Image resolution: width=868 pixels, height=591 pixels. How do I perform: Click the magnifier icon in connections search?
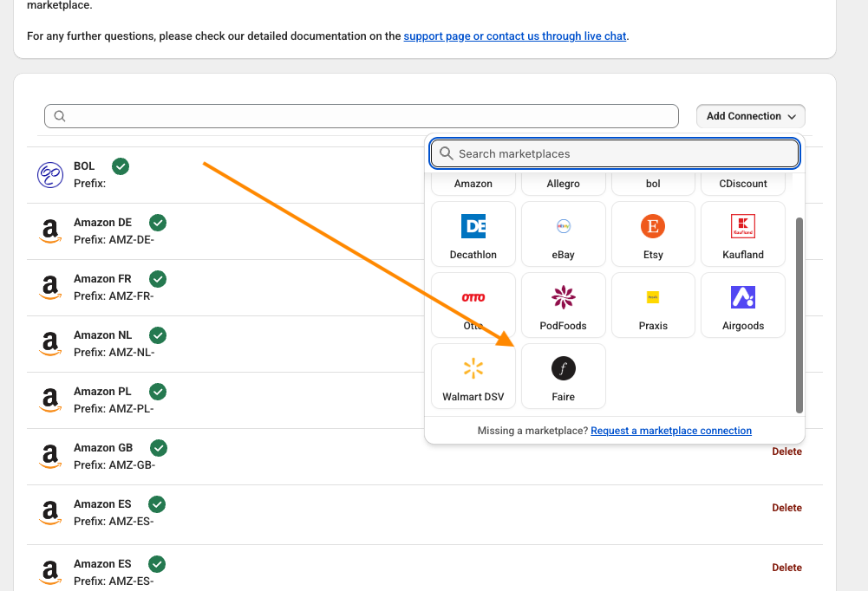click(x=60, y=116)
